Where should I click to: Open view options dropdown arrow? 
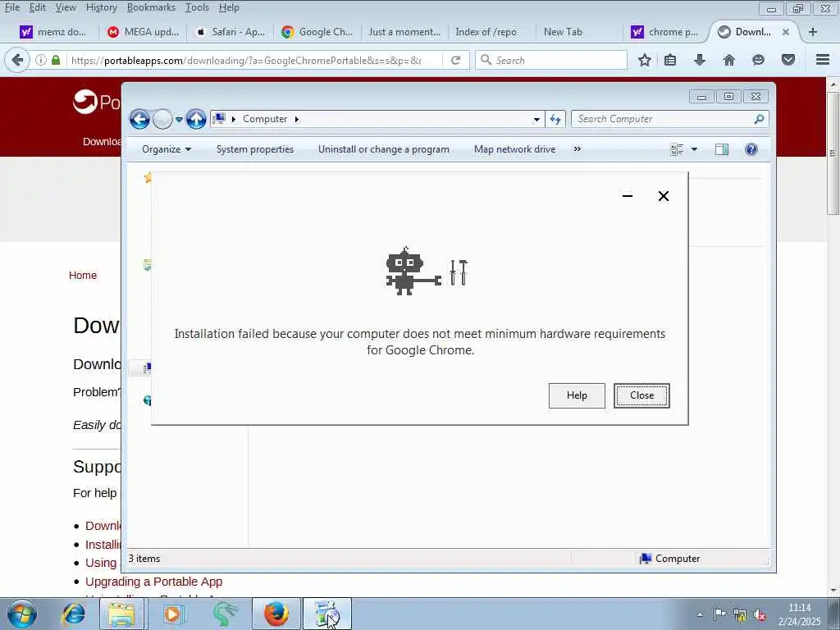point(694,149)
